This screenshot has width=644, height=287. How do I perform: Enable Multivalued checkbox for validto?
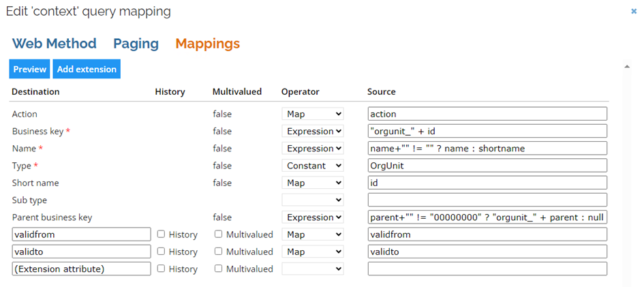pos(219,252)
